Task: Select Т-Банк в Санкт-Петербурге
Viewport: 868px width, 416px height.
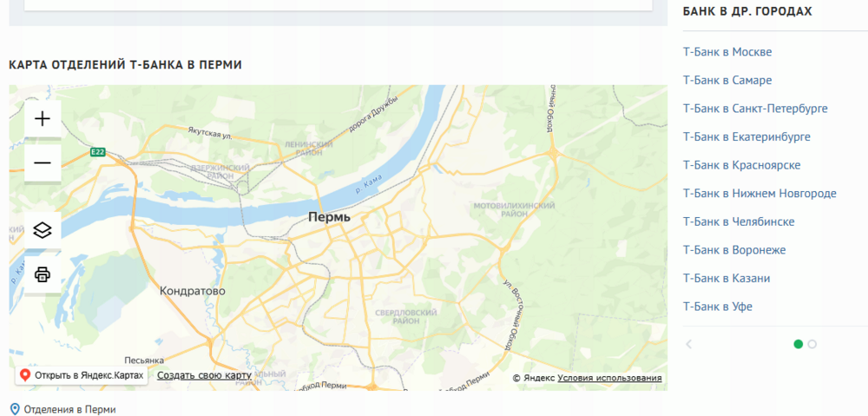Action: pos(756,109)
